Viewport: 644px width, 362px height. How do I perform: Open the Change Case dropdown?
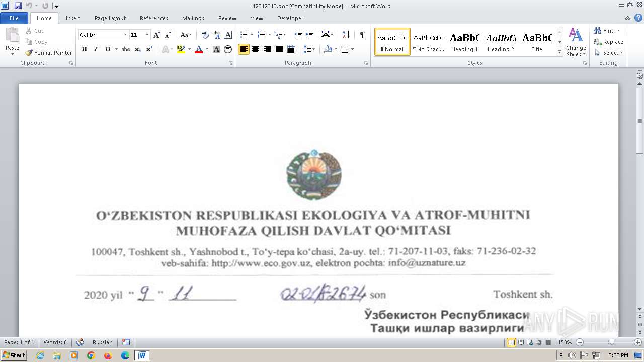(x=186, y=35)
